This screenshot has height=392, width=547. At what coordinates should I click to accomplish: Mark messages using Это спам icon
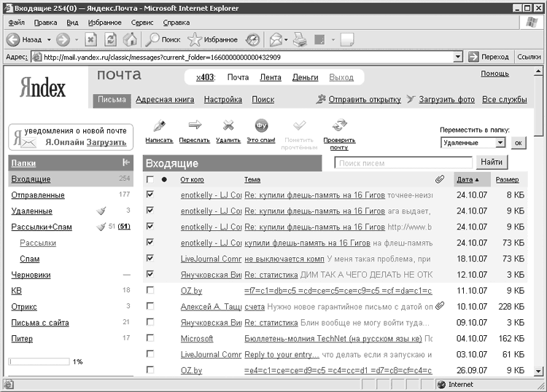coord(261,125)
